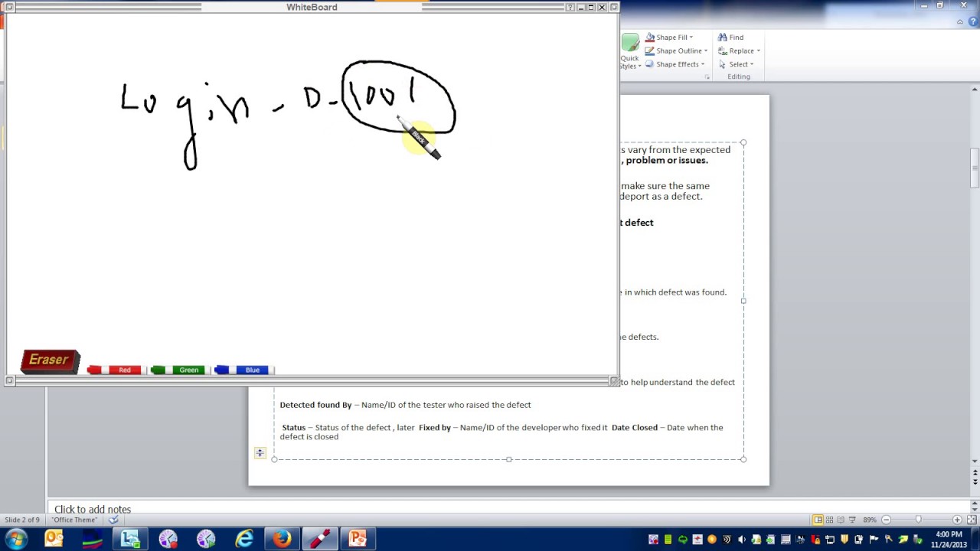Go to next slide using double-arrow button

pyautogui.click(x=975, y=481)
